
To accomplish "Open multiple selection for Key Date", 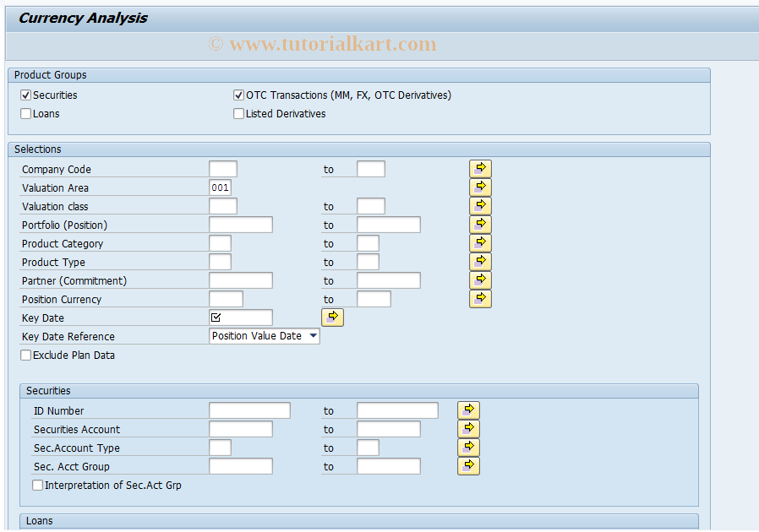I will click(x=332, y=318).
